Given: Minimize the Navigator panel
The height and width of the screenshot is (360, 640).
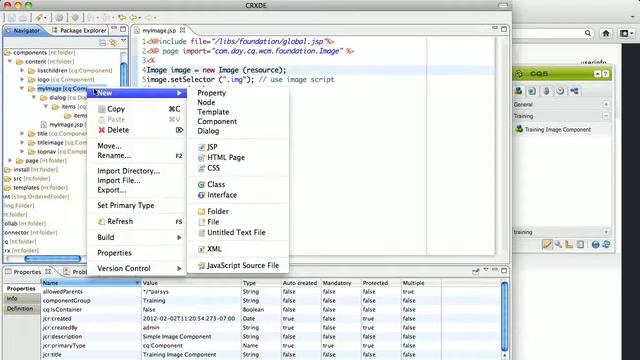Looking at the screenshot, I should (x=114, y=29).
